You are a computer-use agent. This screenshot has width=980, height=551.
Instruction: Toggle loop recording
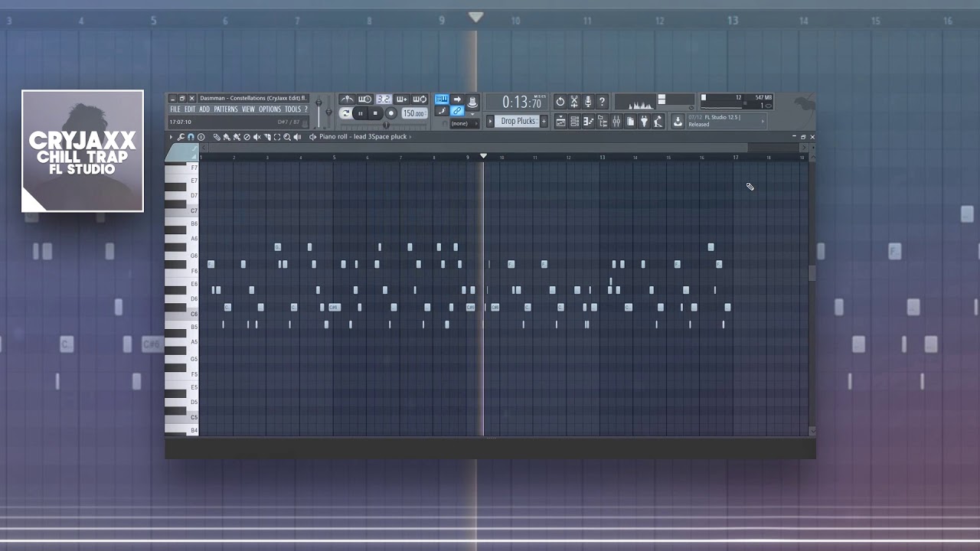click(x=420, y=99)
